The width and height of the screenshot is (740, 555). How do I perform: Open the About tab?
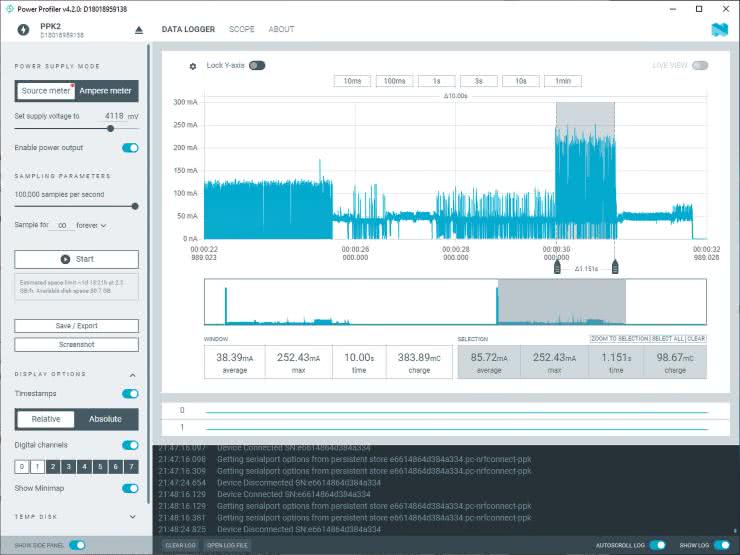[281, 29]
